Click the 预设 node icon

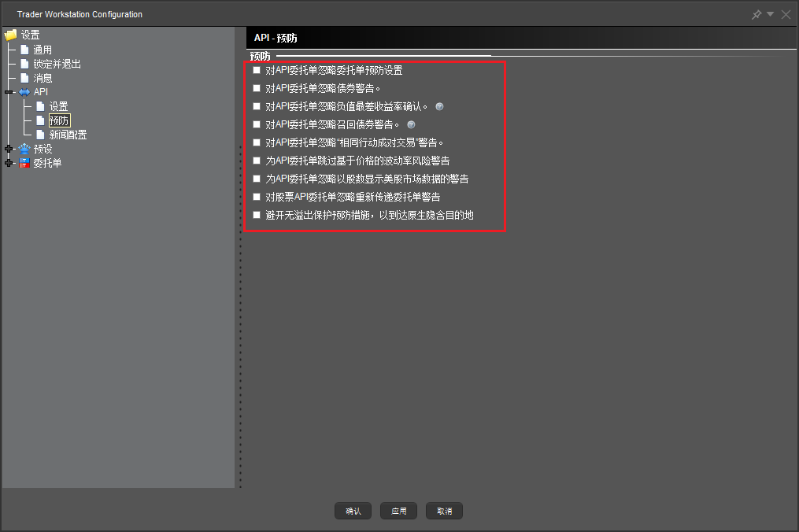point(24,149)
